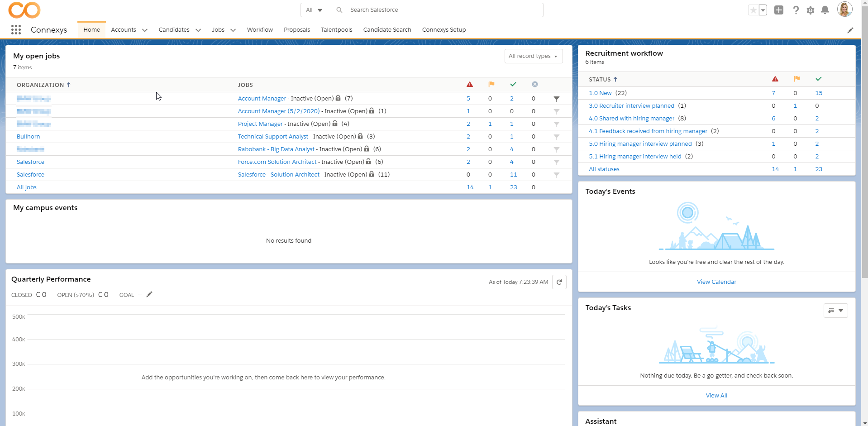
Task: Open the setup gear icon
Action: point(811,10)
